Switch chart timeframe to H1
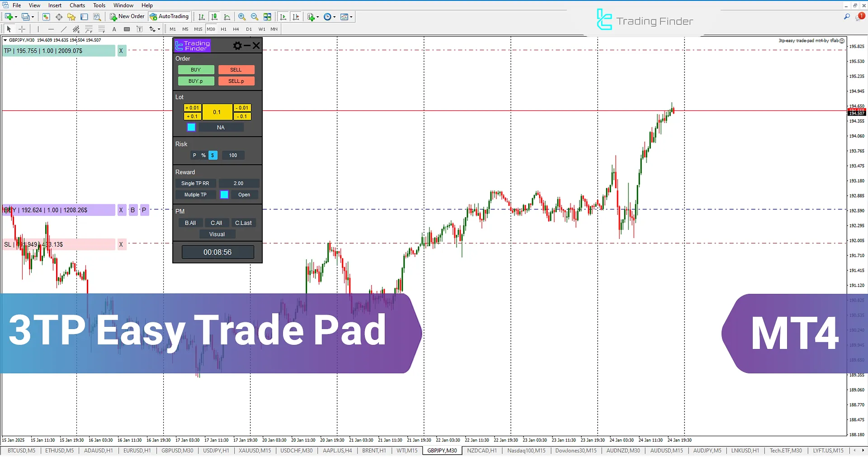The height and width of the screenshot is (457, 868). point(223,29)
